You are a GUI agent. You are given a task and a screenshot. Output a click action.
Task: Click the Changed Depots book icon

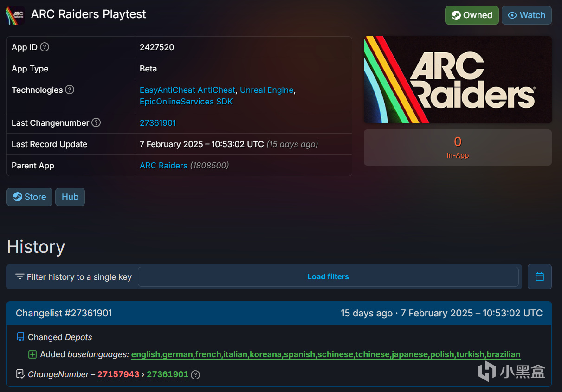20,337
